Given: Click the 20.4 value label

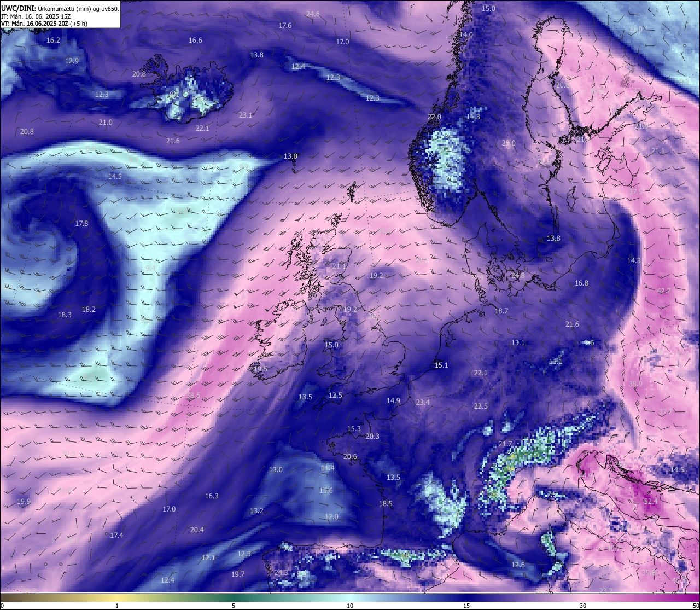Looking at the screenshot, I should coord(197,530).
